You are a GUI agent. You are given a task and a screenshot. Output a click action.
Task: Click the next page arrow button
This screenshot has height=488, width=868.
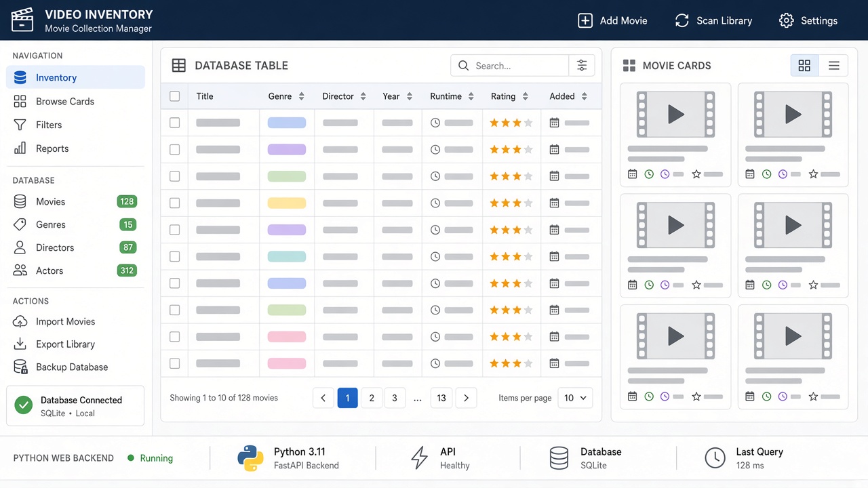pyautogui.click(x=466, y=398)
